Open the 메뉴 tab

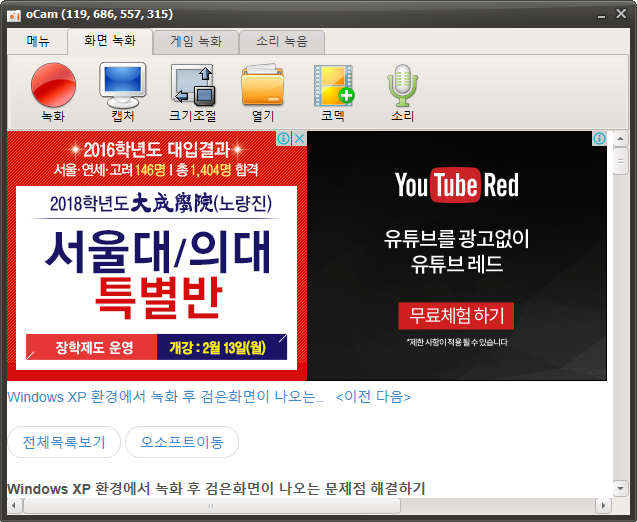38,41
